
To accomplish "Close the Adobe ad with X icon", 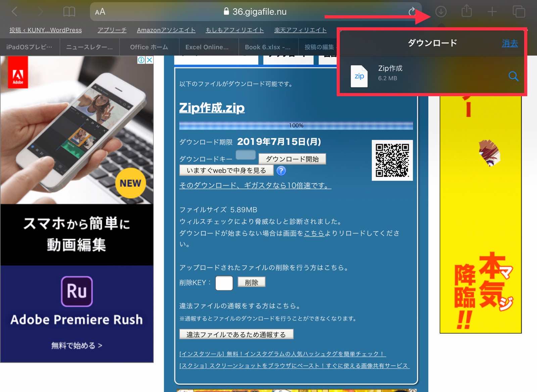I will point(149,60).
